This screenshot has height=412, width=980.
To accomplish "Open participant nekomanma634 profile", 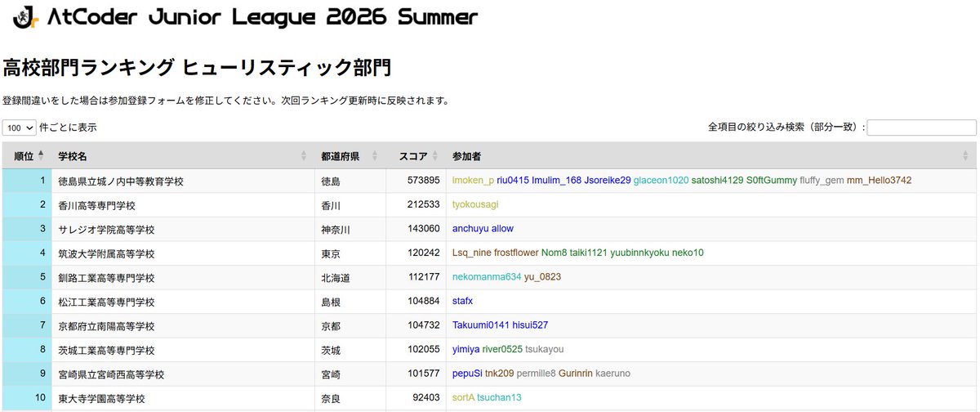I will click(487, 277).
